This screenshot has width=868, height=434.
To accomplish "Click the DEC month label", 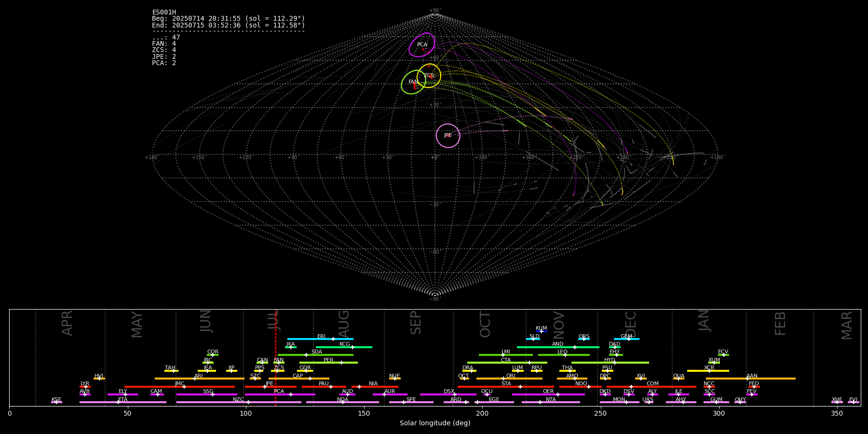I will (x=631, y=324).
